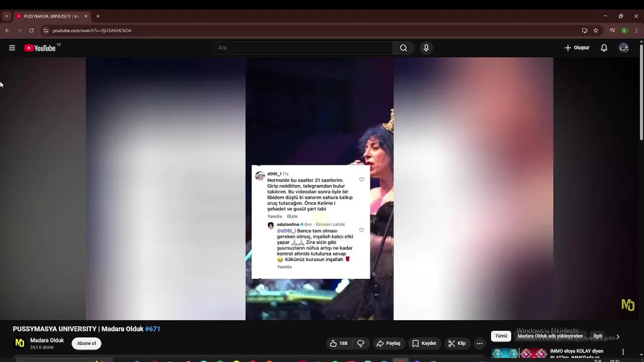The width and height of the screenshot is (644, 362).
Task: Click the search magnifier button
Action: [x=404, y=48]
